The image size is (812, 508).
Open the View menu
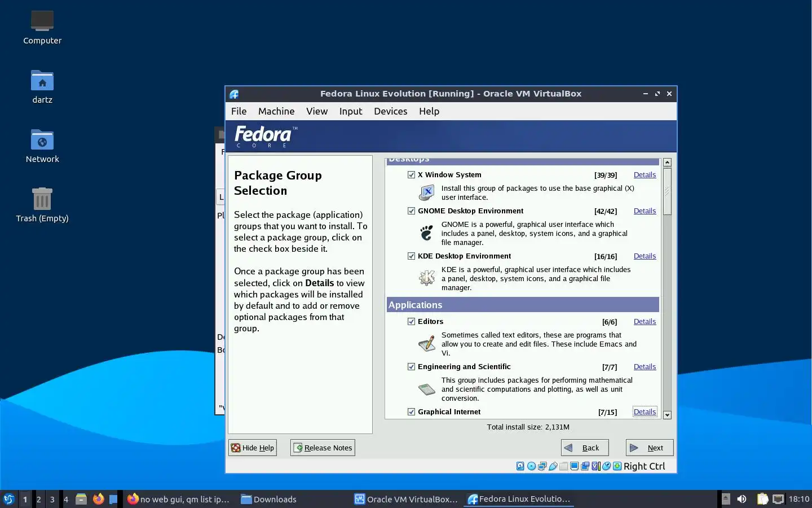click(317, 111)
